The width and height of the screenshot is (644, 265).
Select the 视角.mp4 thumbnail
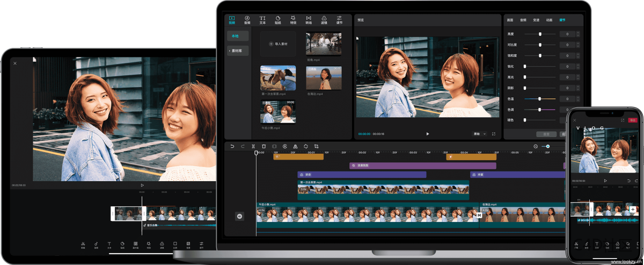(x=324, y=44)
